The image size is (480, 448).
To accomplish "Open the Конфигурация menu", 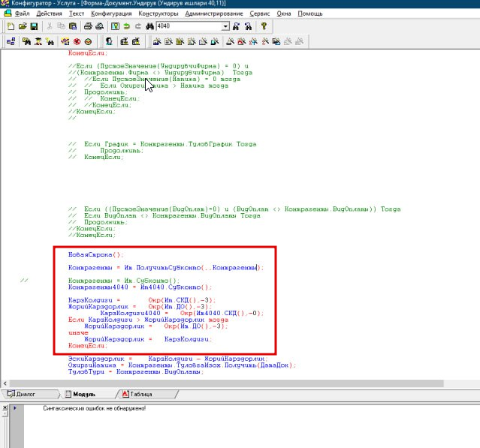I will click(x=110, y=14).
